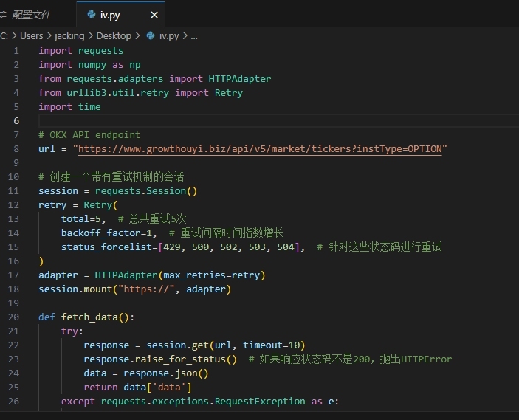Click 'max_retries=retry' on line 17
This screenshot has height=420, width=519.
211,275
